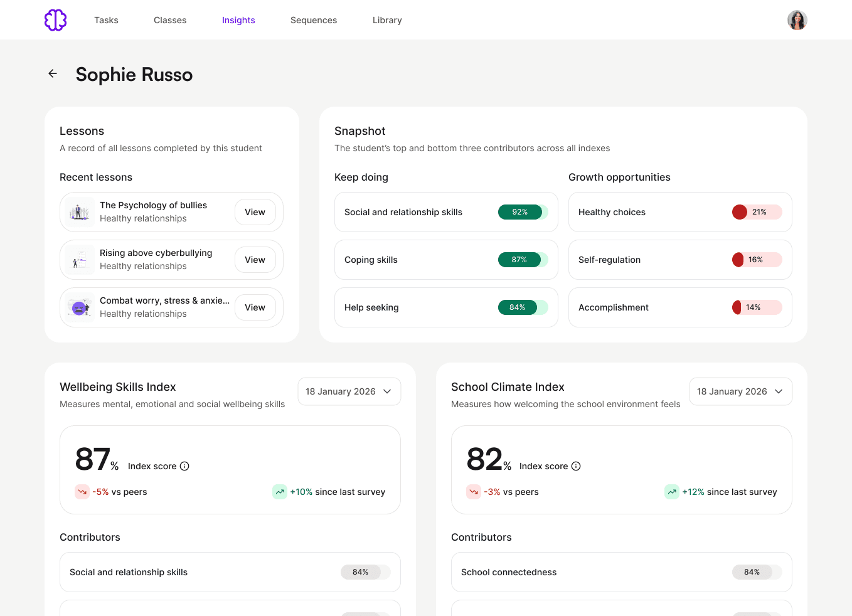Viewport: 852px width, 616px height.
Task: Switch to the Tasks tab
Action: click(106, 20)
